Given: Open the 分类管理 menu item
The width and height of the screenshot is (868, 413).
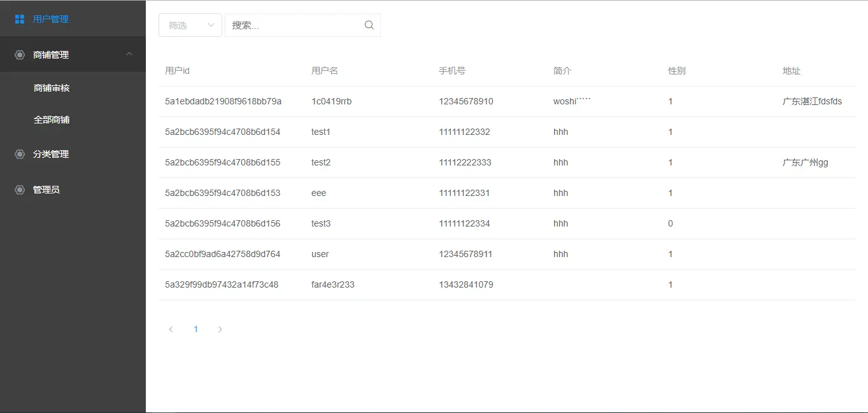Looking at the screenshot, I should 73,154.
